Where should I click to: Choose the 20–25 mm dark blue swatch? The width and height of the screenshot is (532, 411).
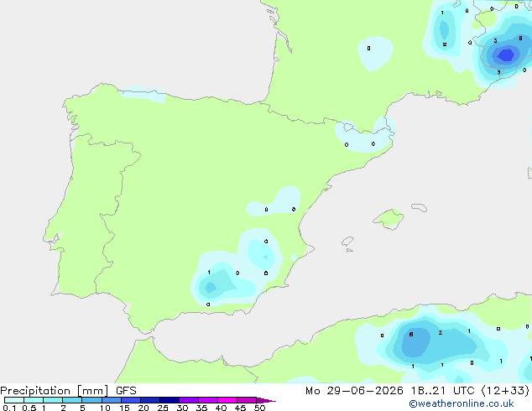(150, 400)
